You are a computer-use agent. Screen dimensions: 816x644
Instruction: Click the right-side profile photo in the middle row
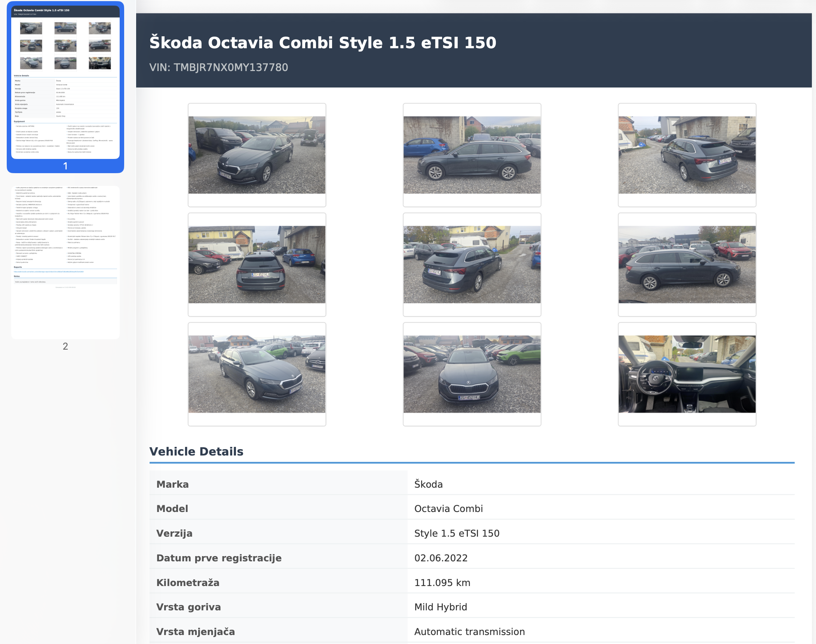687,264
